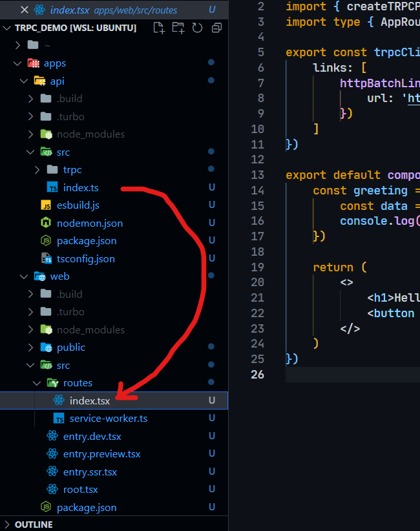Refresh the explorer tree
Screen dimensions: 420x531
(x=197, y=28)
